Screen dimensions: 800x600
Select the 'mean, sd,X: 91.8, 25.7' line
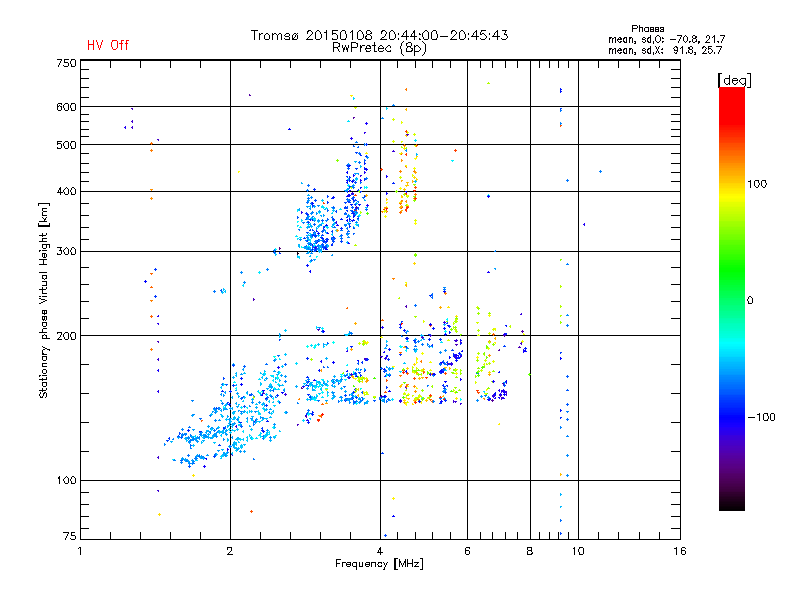[665, 50]
